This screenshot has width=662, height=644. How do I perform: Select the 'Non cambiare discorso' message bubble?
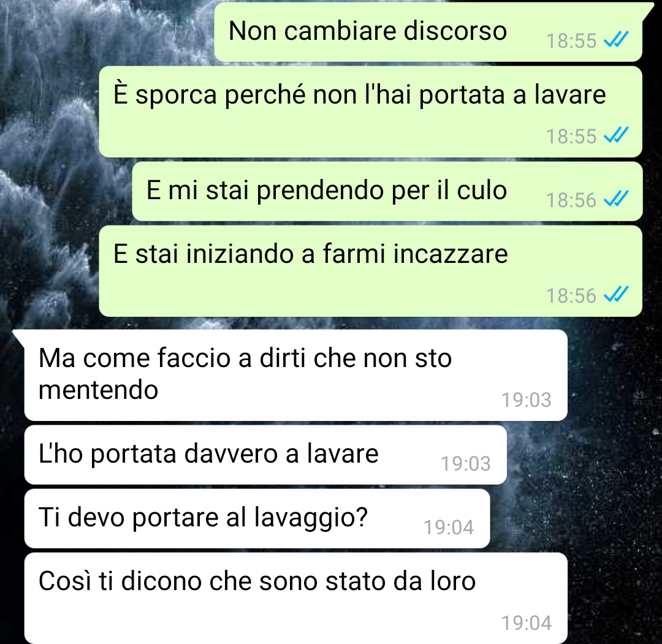point(428,32)
